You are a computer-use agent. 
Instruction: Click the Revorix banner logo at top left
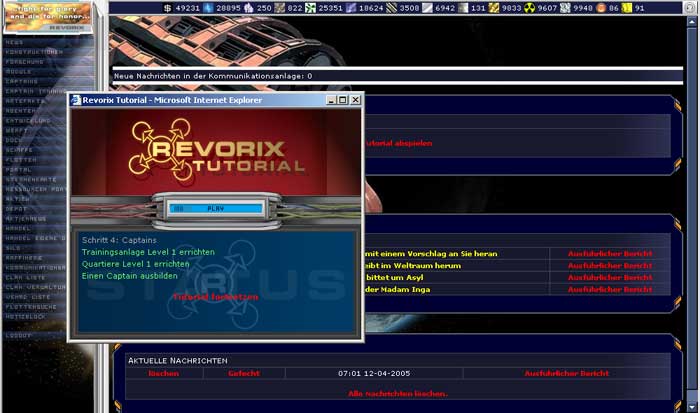50,17
